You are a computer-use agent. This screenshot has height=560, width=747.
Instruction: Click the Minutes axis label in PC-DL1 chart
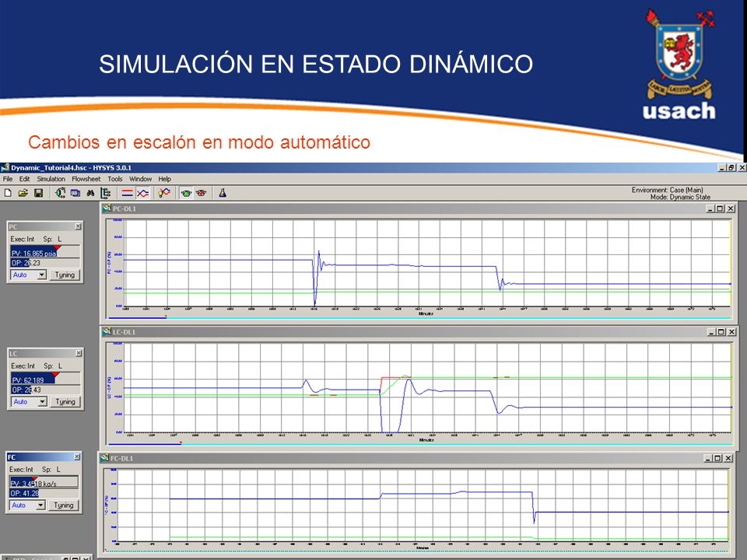(x=426, y=313)
